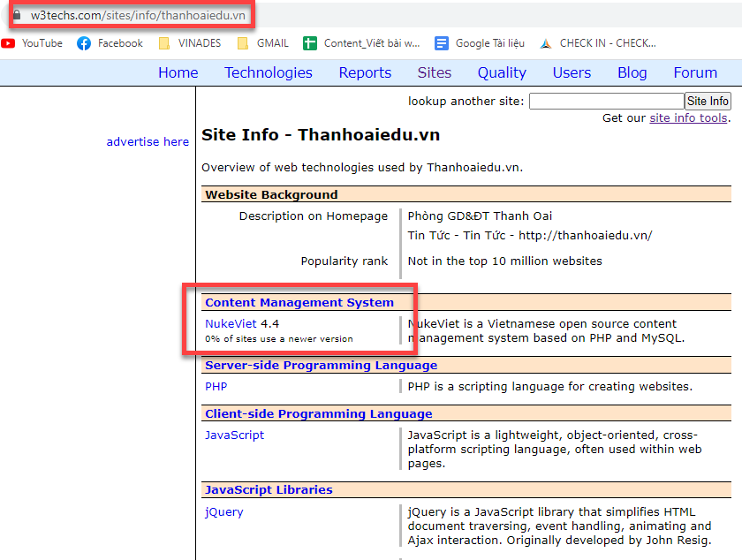Viewport: 742px width, 560px height.
Task: Open the Facebook bookmark icon
Action: pos(84,43)
